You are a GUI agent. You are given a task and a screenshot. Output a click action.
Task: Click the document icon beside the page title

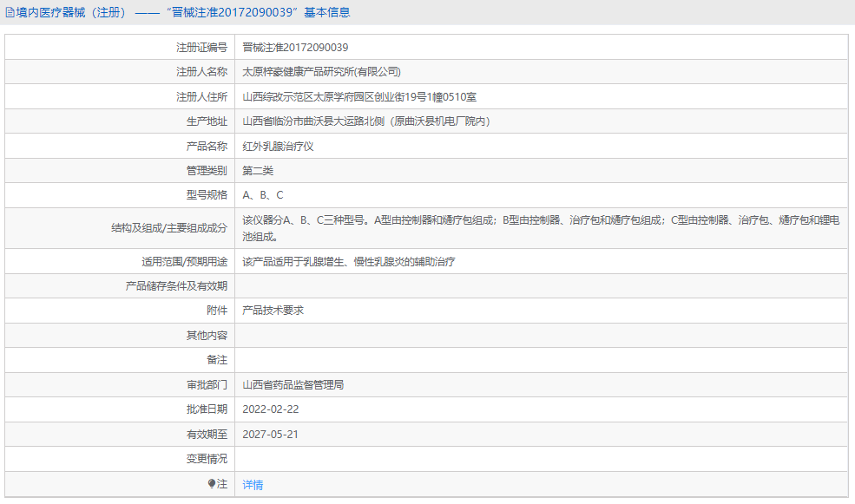[10, 12]
